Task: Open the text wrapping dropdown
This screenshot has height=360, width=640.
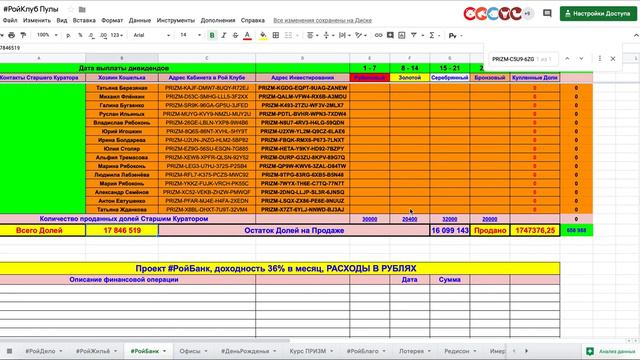Action: [x=344, y=36]
